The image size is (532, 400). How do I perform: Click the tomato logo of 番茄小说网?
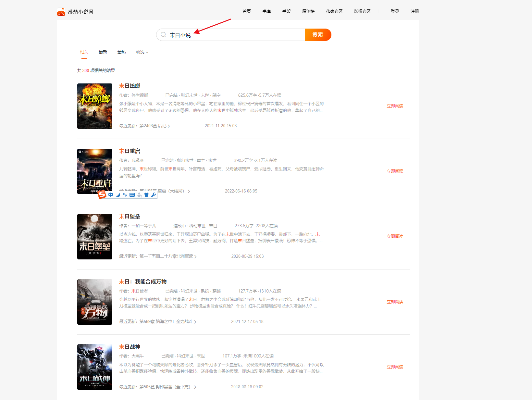(61, 12)
